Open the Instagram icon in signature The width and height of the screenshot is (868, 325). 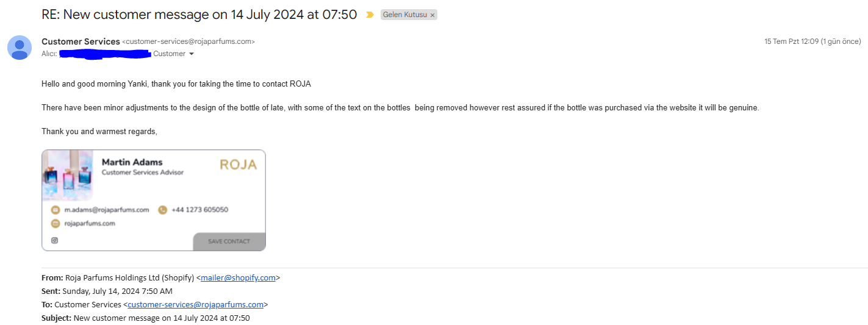pyautogui.click(x=54, y=240)
